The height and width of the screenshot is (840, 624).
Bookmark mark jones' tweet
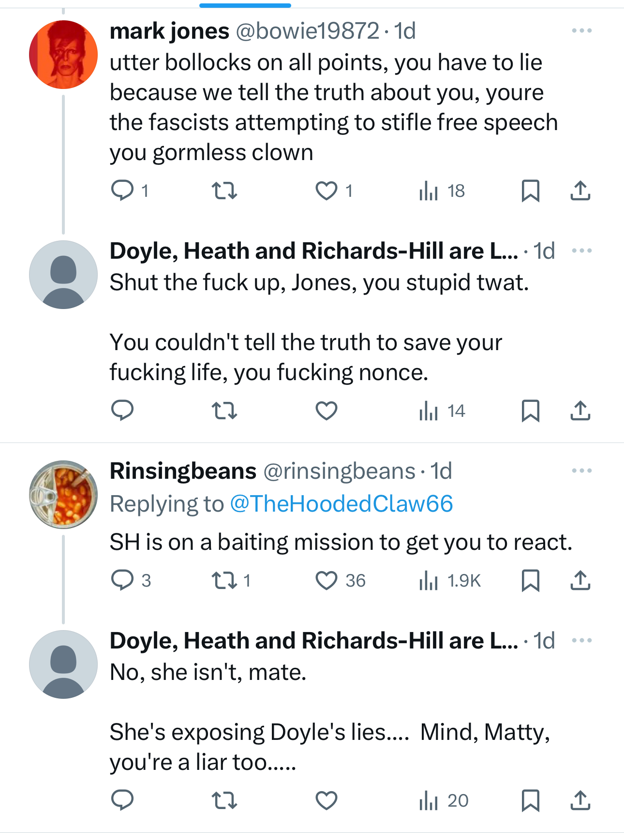click(x=530, y=191)
